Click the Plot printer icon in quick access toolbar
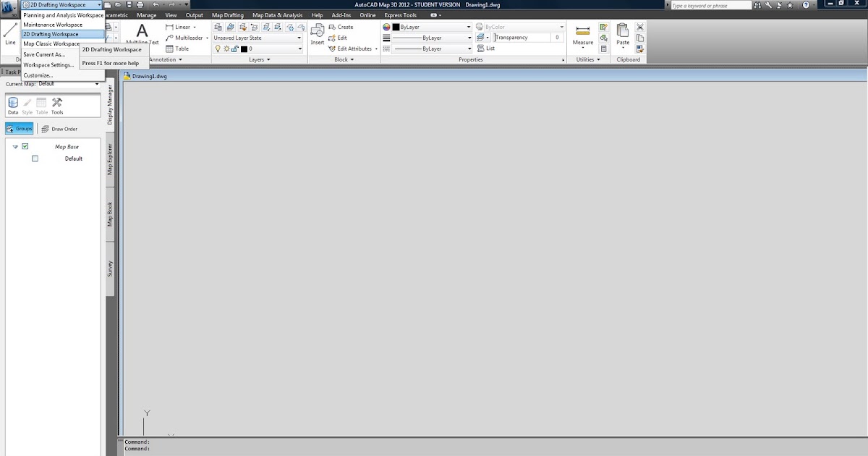Image resolution: width=868 pixels, height=456 pixels. 141,5
